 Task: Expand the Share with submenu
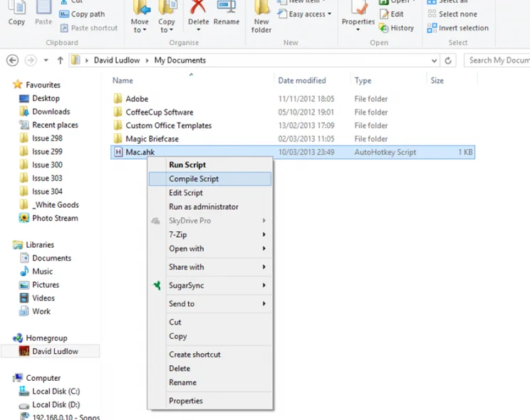point(210,267)
